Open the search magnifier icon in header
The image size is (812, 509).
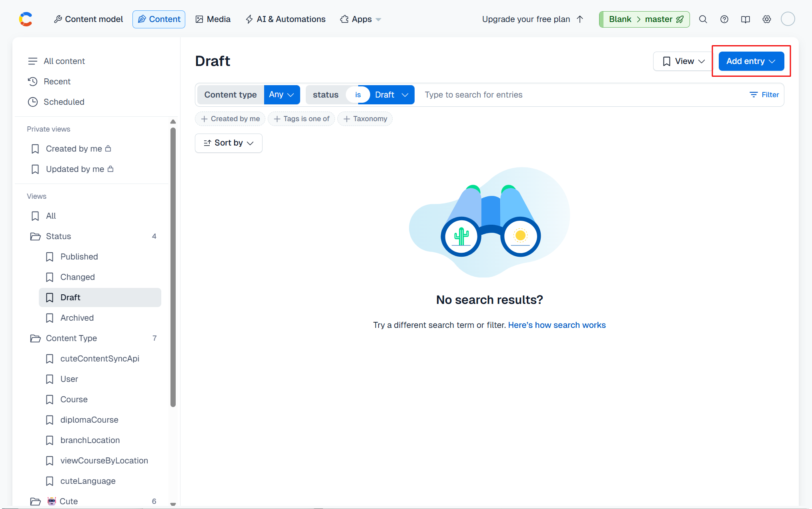point(703,19)
